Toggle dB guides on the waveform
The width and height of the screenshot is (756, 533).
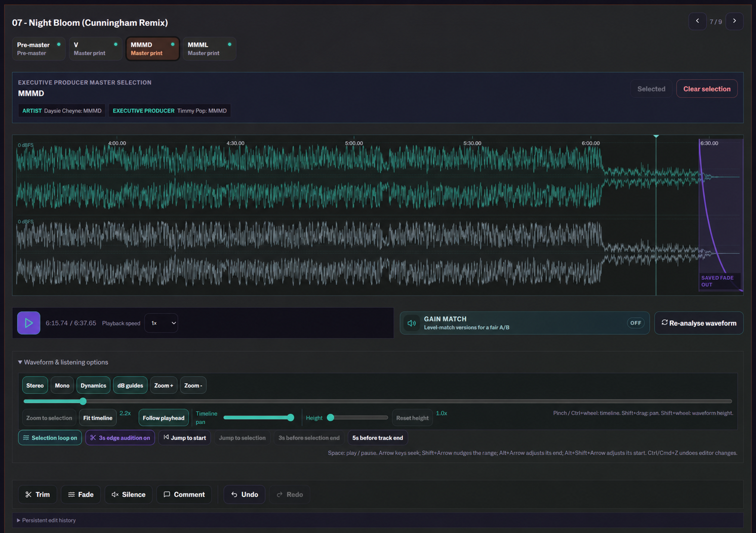pyautogui.click(x=130, y=386)
